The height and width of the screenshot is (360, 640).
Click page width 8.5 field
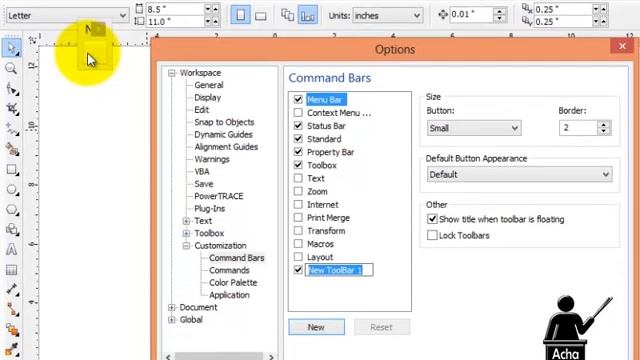(x=174, y=9)
